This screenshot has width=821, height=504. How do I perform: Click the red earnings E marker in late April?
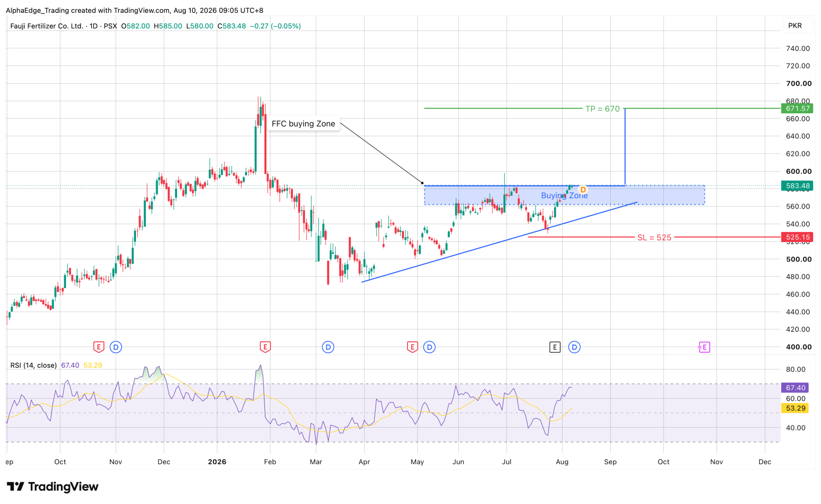412,347
